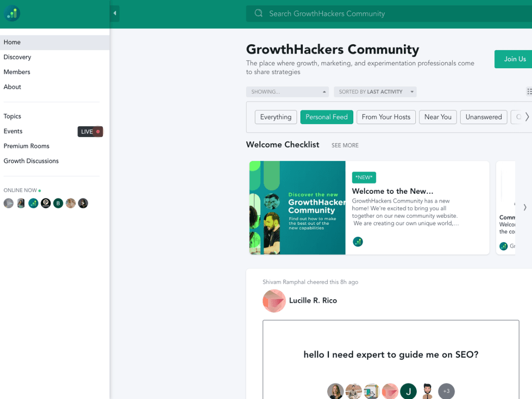The height and width of the screenshot is (399, 532).
Task: Collapse the sidebar with the arrow button
Action: [115, 13]
